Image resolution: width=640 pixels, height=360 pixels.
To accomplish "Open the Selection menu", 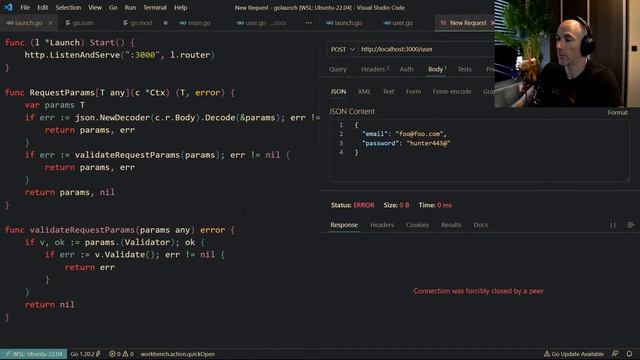I will (x=68, y=7).
